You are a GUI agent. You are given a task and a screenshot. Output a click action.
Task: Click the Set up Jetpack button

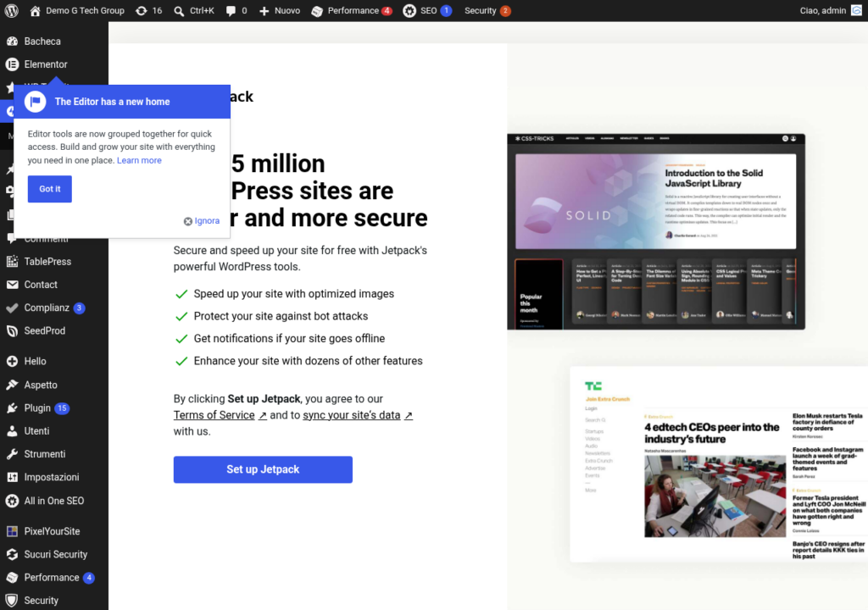click(263, 469)
